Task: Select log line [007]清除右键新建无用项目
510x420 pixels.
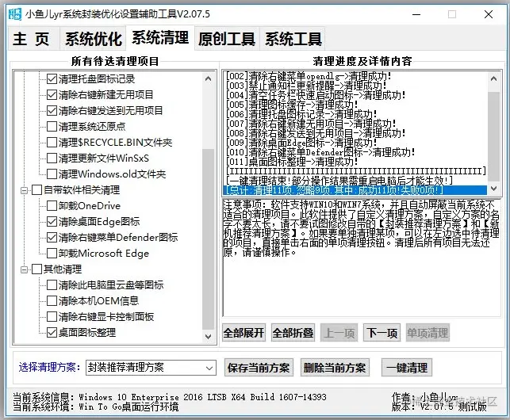Action: click(x=355, y=124)
